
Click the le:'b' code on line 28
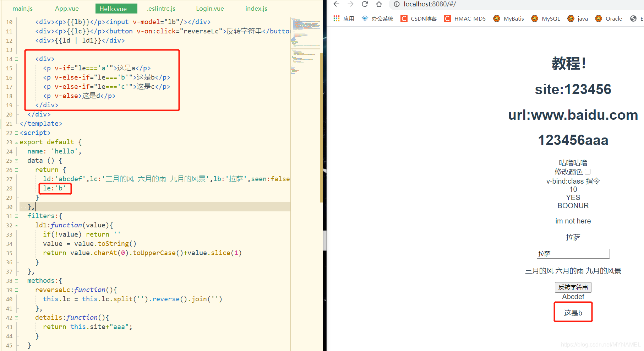55,188
